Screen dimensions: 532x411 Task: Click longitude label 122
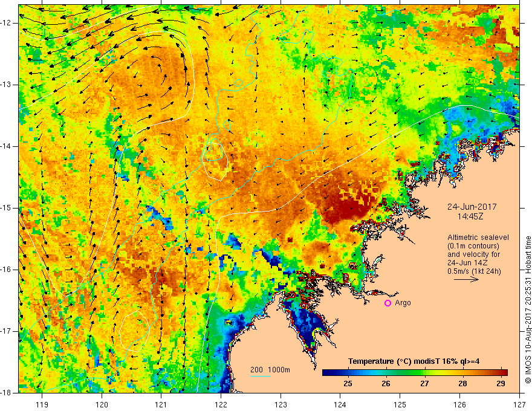pos(221,404)
